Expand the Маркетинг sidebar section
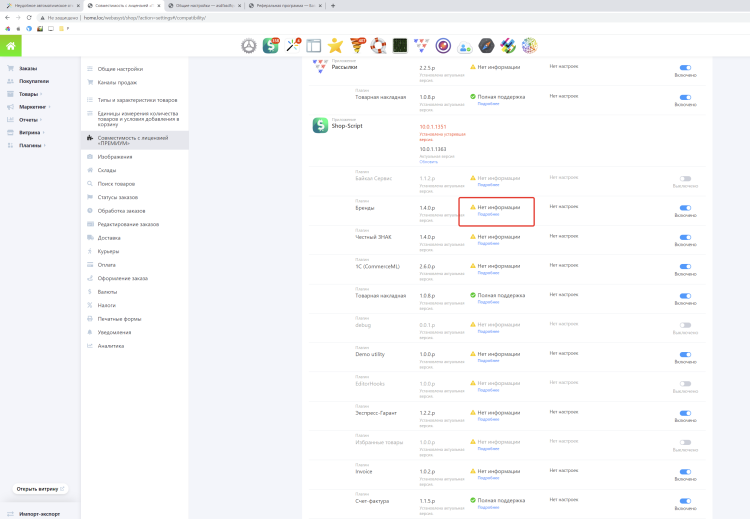This screenshot has height=519, width=750. click(32, 106)
